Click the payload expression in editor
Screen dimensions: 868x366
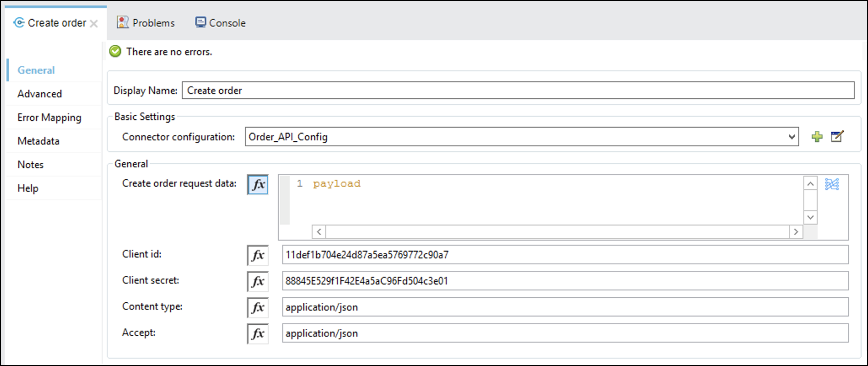tap(337, 184)
